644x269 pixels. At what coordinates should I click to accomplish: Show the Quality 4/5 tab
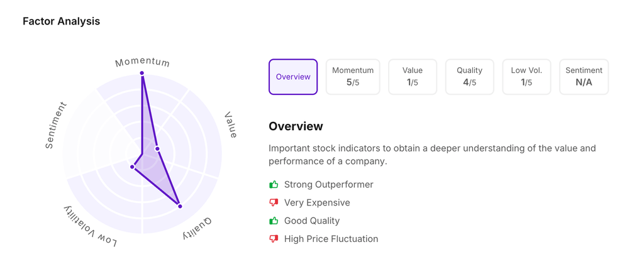pyautogui.click(x=469, y=77)
